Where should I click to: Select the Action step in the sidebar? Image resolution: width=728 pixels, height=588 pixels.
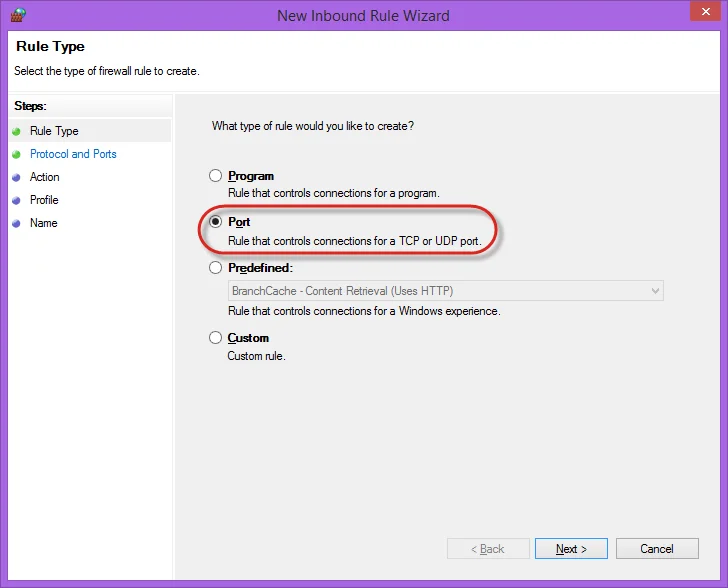click(45, 177)
